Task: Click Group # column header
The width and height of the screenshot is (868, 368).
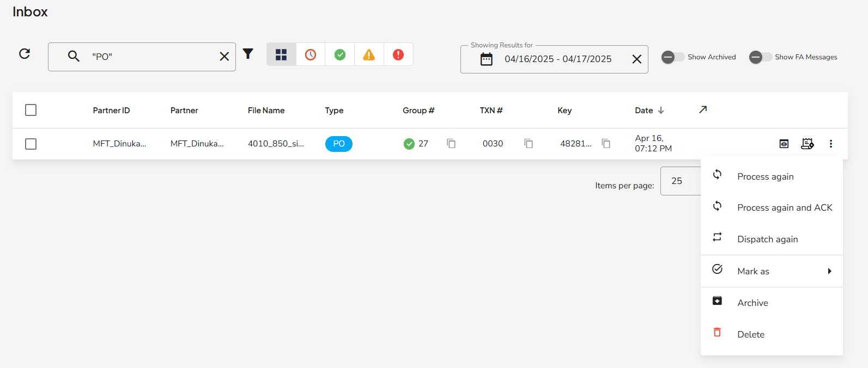Action: click(x=418, y=111)
